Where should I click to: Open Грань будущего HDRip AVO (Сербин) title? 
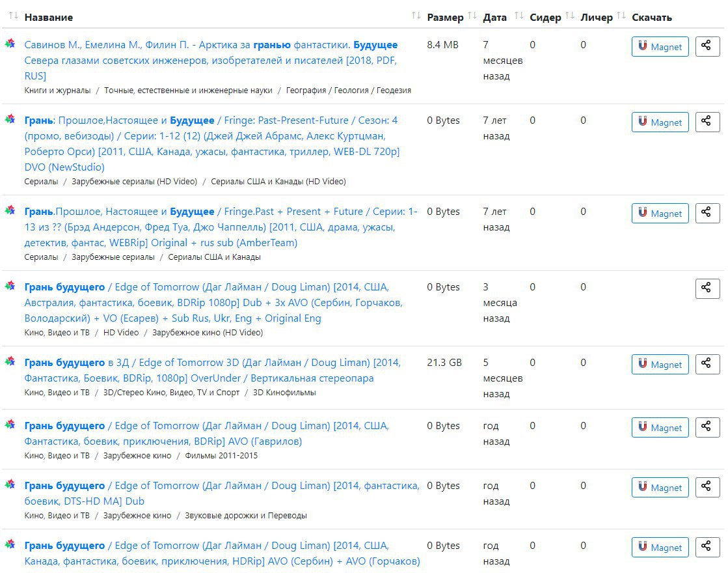(222, 553)
